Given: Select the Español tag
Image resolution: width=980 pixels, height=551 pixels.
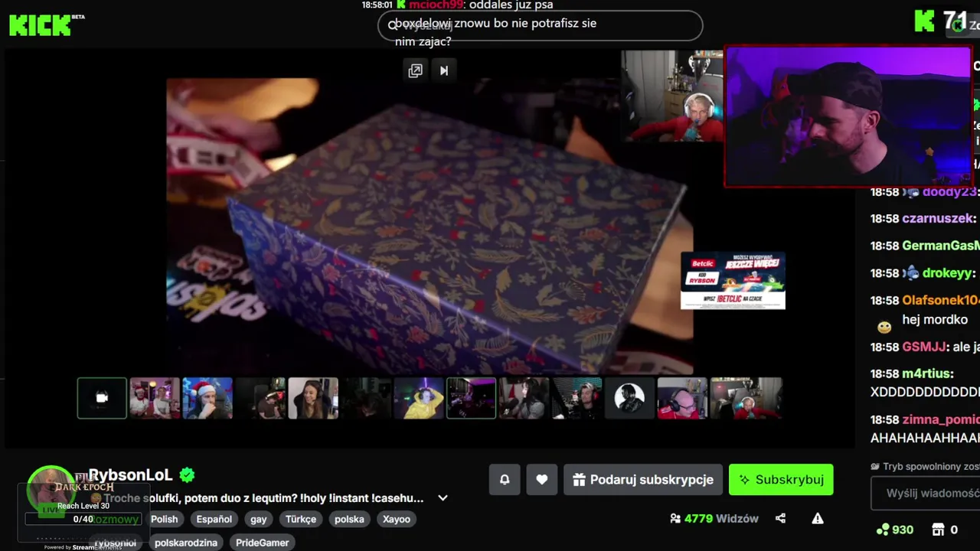Looking at the screenshot, I should 214,519.
